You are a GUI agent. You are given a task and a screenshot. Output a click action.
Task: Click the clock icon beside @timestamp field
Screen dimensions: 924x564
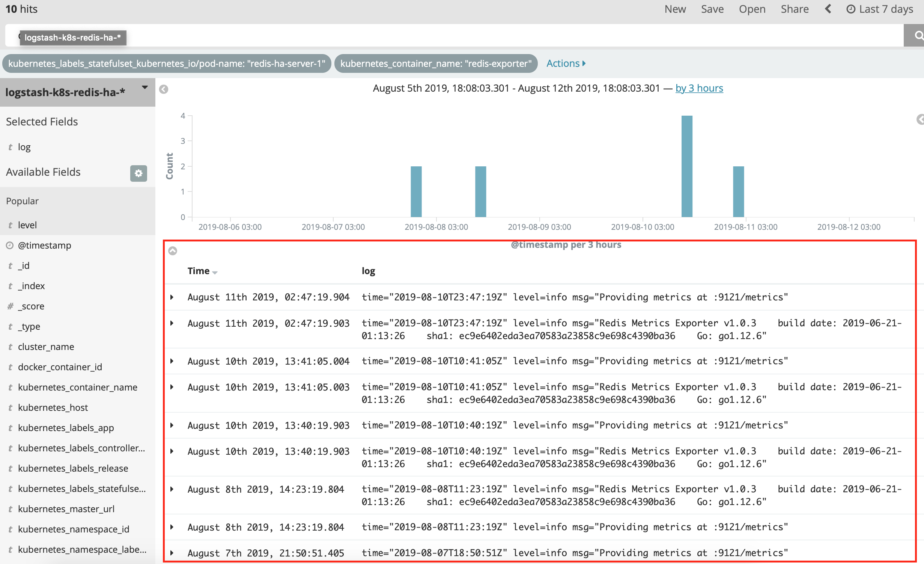10,245
